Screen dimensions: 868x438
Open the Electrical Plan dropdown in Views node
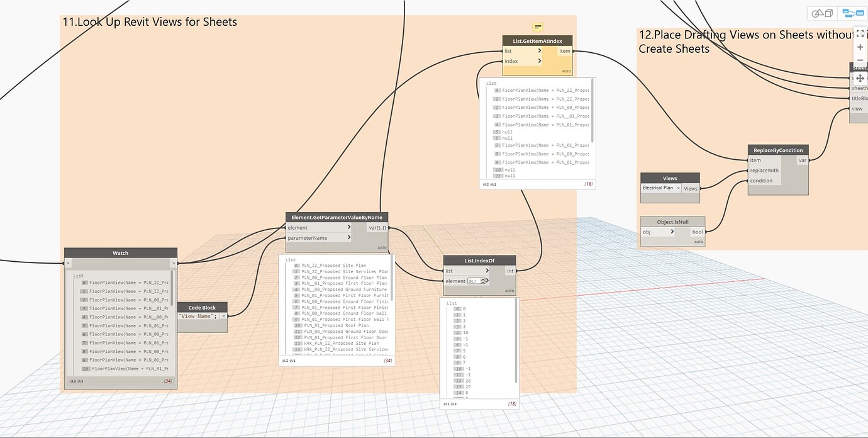pos(680,188)
